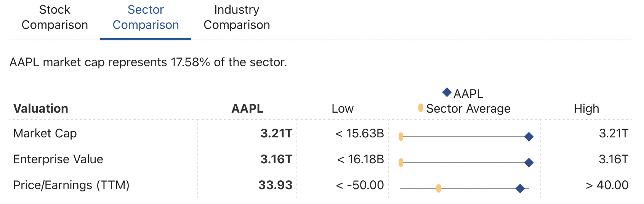Click AAPL diamond on Enterprise Value range
The height and width of the screenshot is (204, 644).
click(529, 163)
